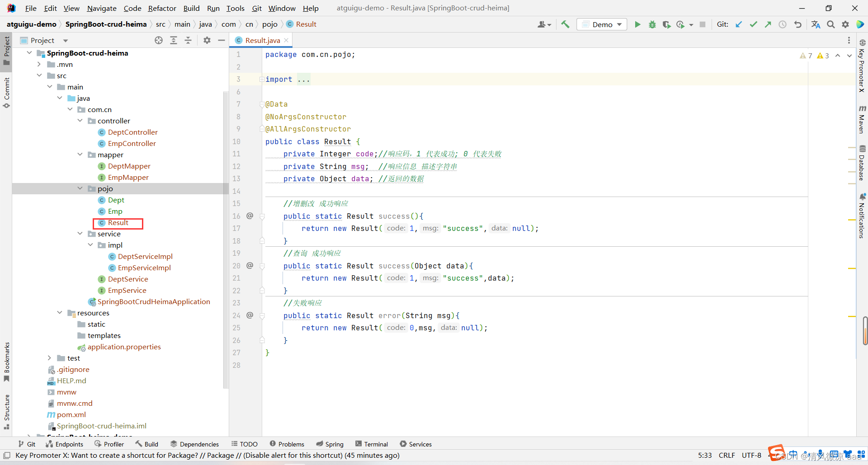Go to next highlighted error arrow
Viewport: 868px width, 465px height.
pyautogui.click(x=849, y=56)
